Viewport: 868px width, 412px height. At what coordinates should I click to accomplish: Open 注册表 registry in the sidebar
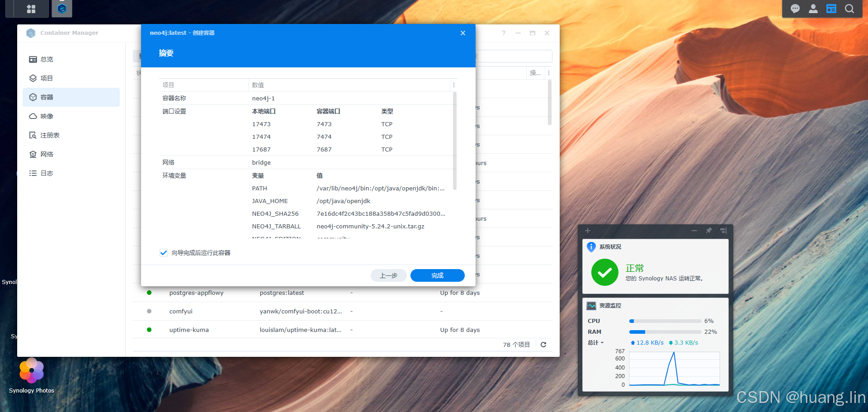[71, 135]
